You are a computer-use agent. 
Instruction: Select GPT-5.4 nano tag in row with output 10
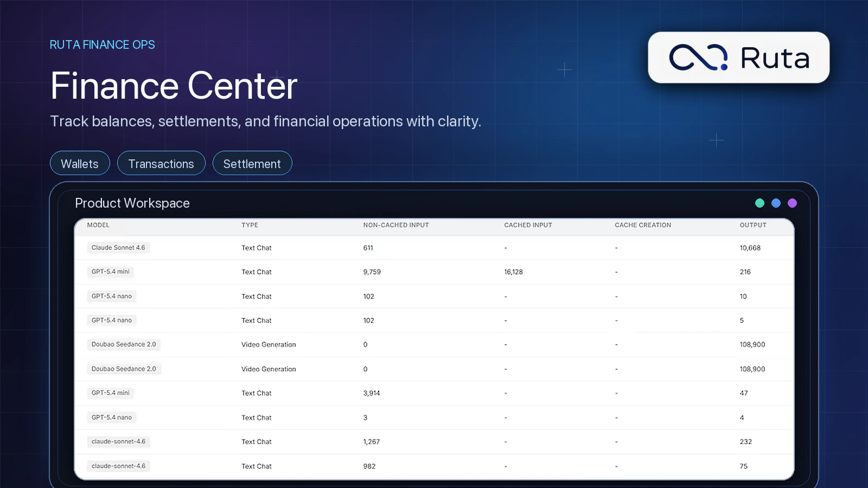(112, 296)
